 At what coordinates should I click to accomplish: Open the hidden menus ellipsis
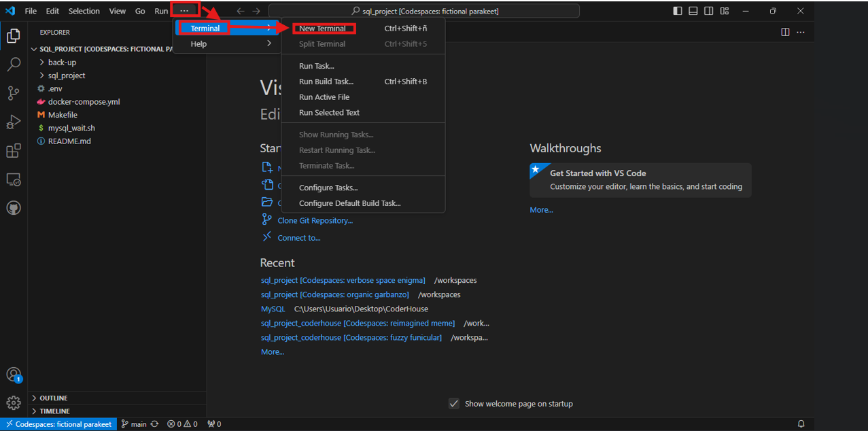(184, 11)
